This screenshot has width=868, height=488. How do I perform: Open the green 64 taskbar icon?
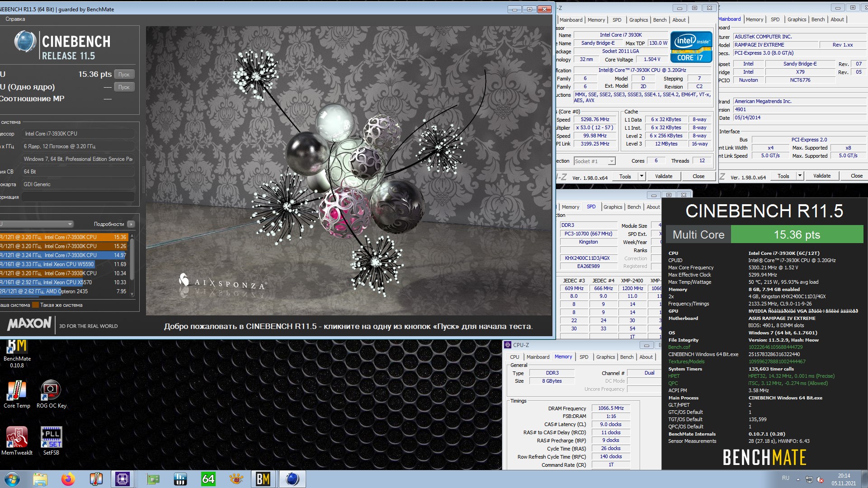pos(208,479)
